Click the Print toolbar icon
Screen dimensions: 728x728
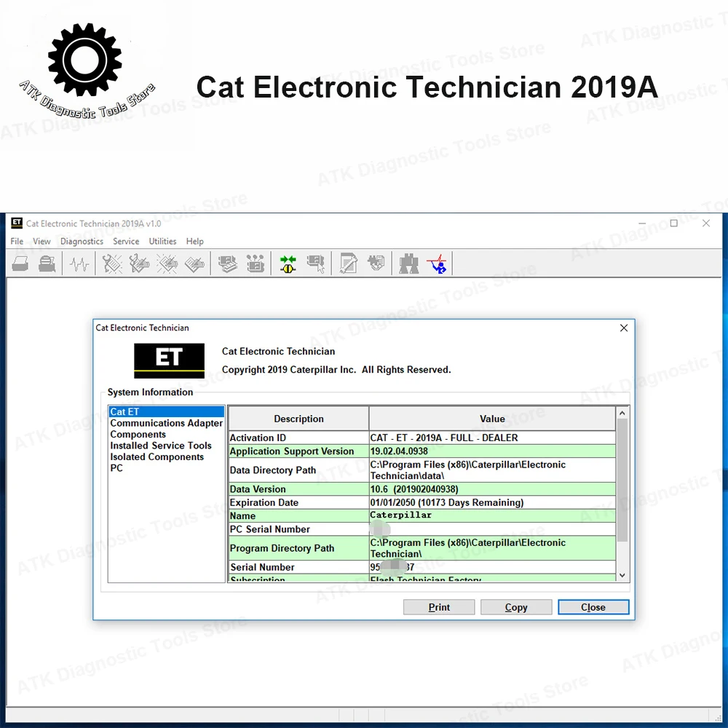pos(20,264)
